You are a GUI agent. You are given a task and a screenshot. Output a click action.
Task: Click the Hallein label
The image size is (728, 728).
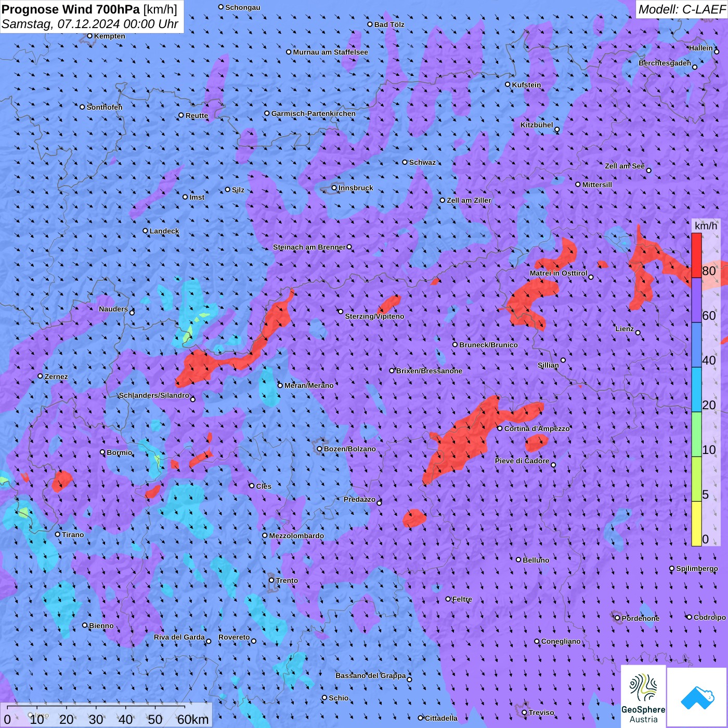click(700, 48)
